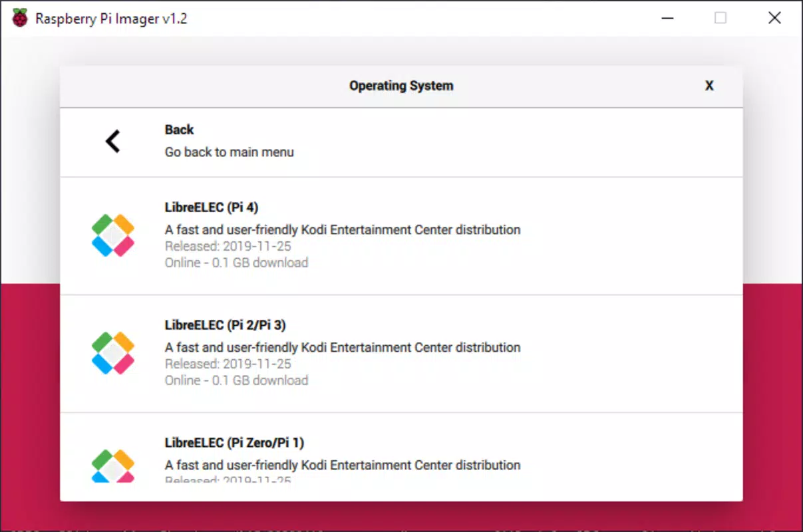The image size is (803, 532).
Task: Select the LibreELEC (Pi 4) title
Action: [x=212, y=207]
